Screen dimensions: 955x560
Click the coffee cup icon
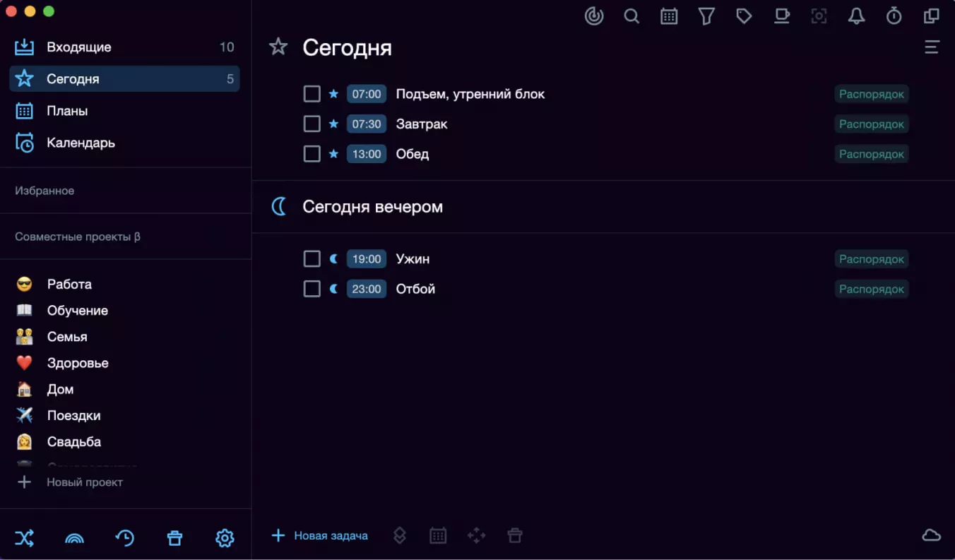pos(781,16)
